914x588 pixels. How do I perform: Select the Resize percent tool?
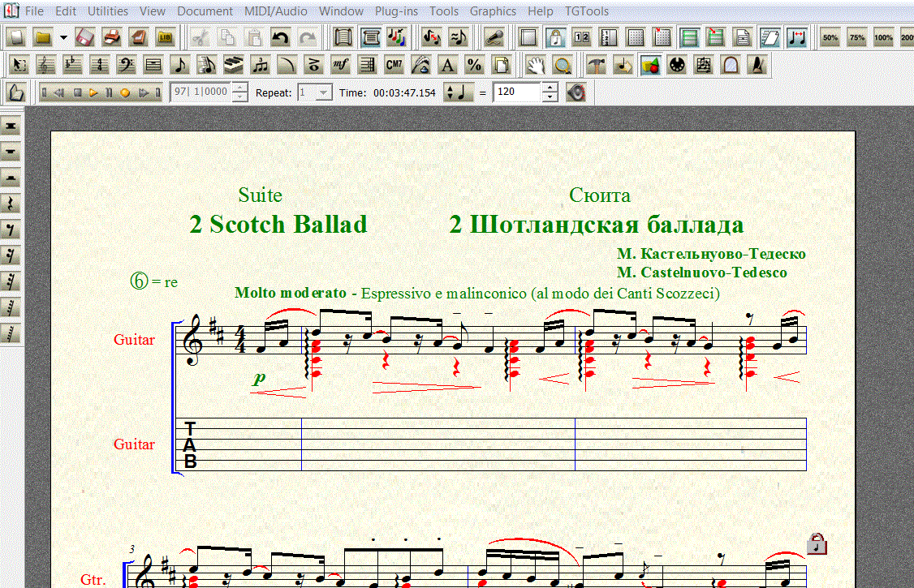(475, 65)
